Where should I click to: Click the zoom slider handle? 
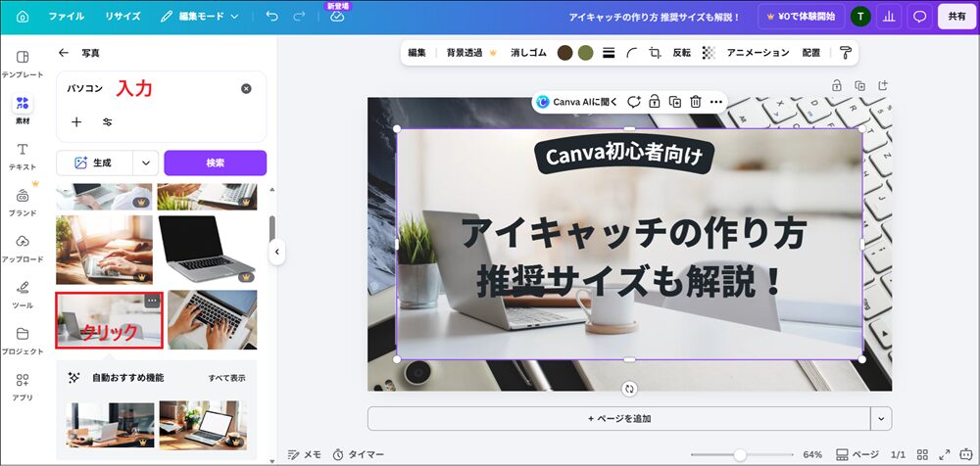(x=740, y=455)
